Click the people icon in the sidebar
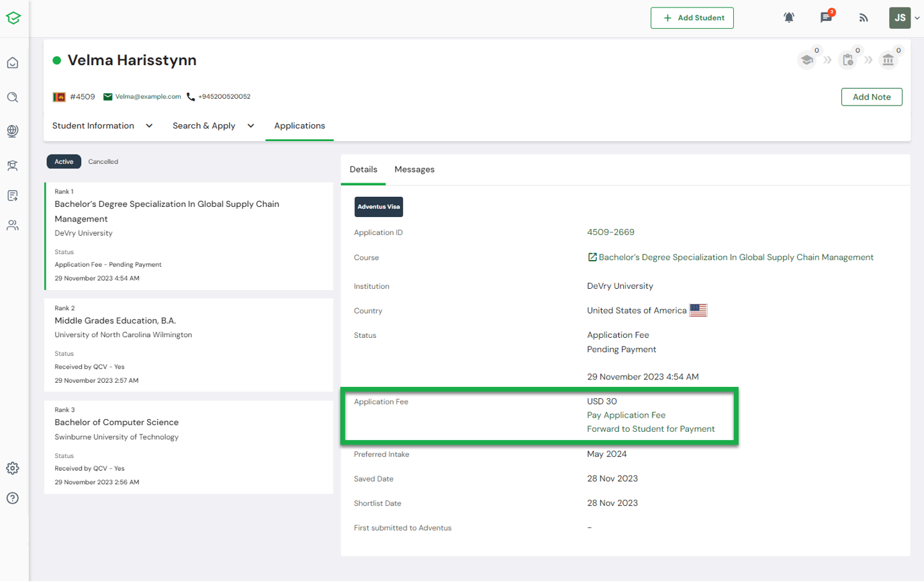 tap(12, 225)
